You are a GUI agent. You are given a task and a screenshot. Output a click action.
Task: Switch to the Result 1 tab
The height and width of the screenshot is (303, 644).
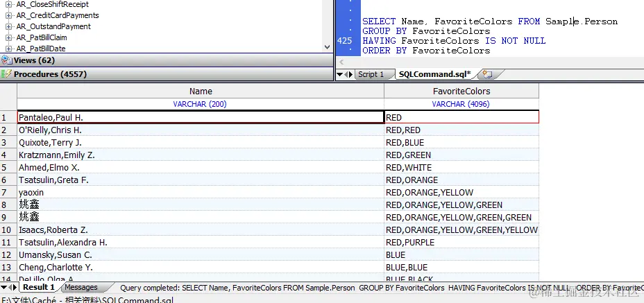coord(39,287)
